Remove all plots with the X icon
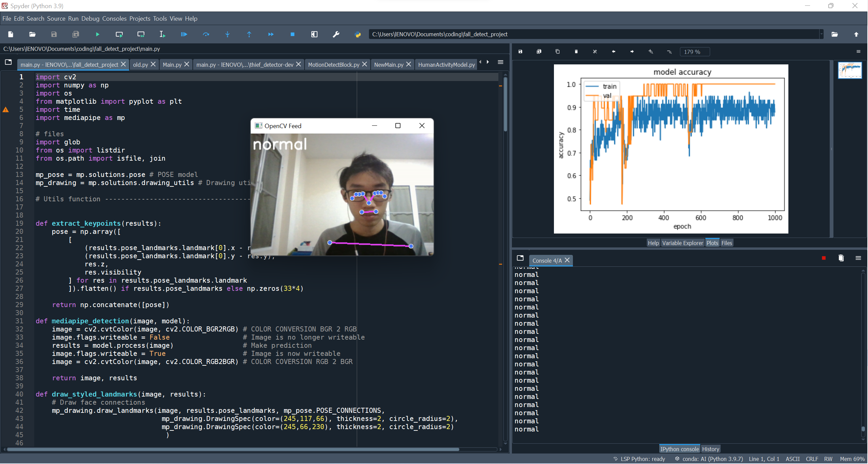Image resolution: width=868 pixels, height=464 pixels. pyautogui.click(x=595, y=52)
